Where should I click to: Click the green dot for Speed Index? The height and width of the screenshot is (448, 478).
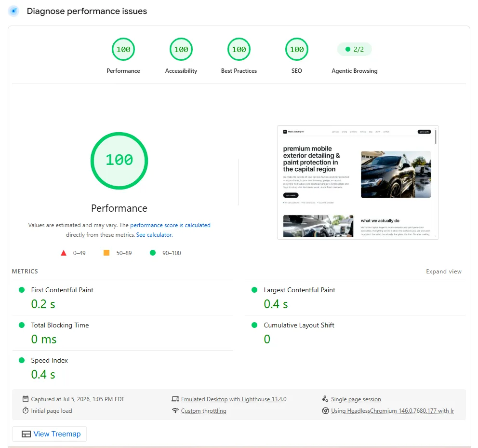click(x=22, y=360)
